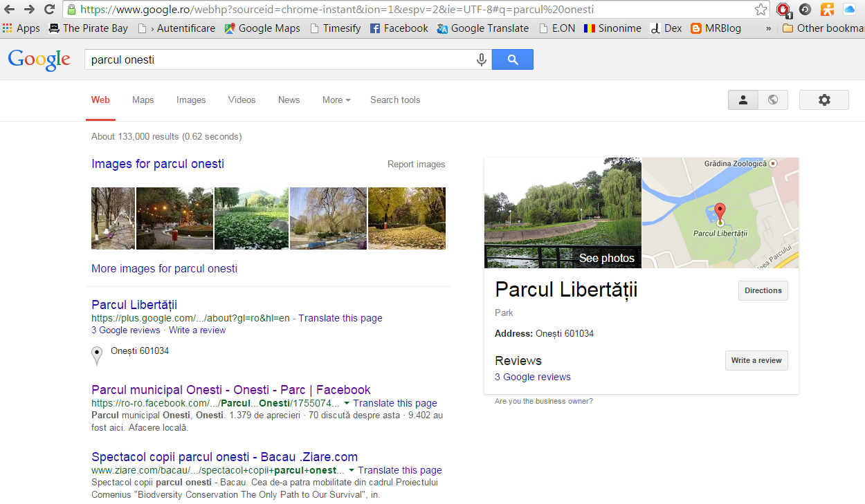The height and width of the screenshot is (504, 865).
Task: Click the Google logo
Action: click(39, 60)
